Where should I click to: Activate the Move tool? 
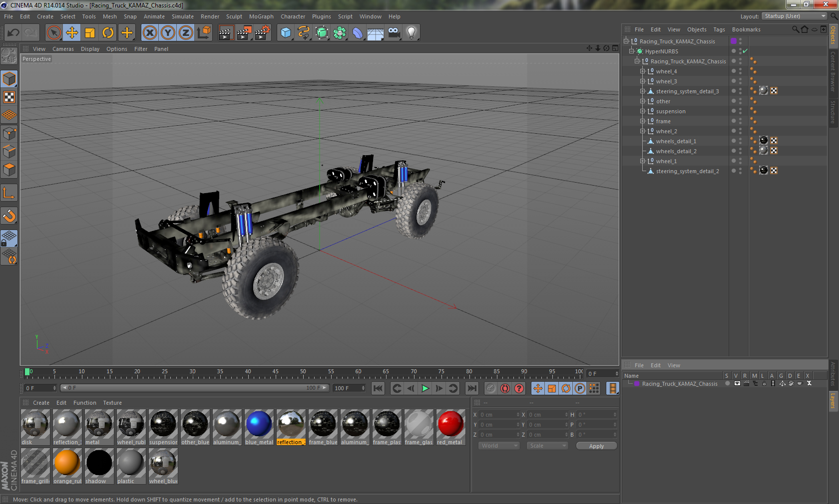point(72,33)
